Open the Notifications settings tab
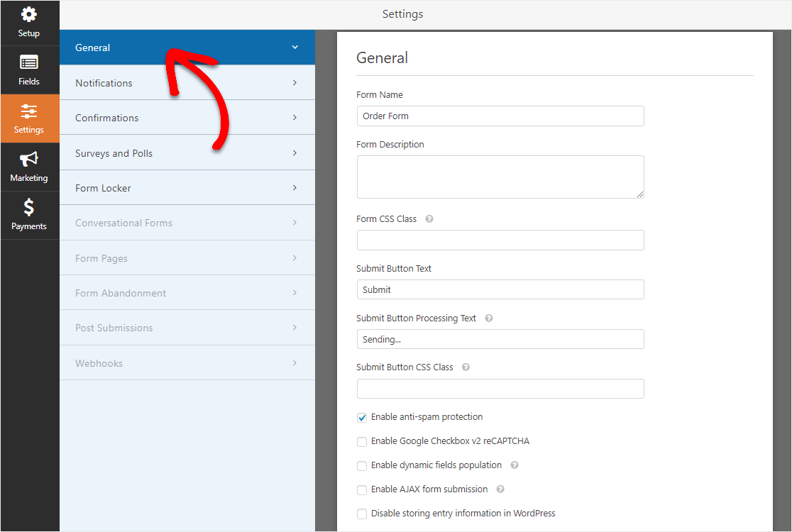Image resolution: width=792 pixels, height=532 pixels. [187, 83]
